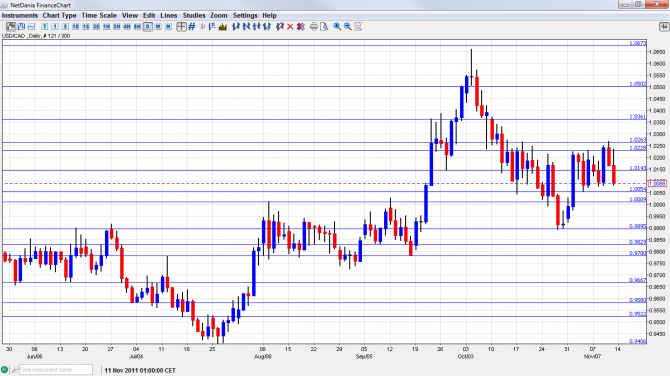
Task: Click the current price 1.0088 box
Action: point(657,183)
